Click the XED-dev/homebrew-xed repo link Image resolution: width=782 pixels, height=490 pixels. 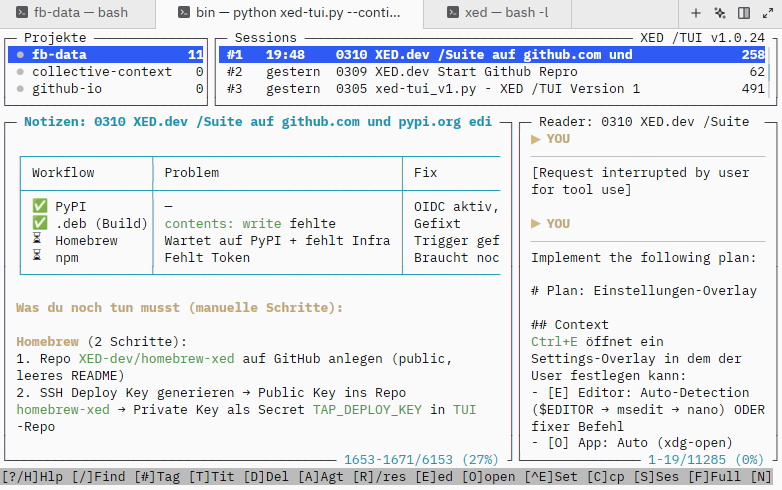156,358
